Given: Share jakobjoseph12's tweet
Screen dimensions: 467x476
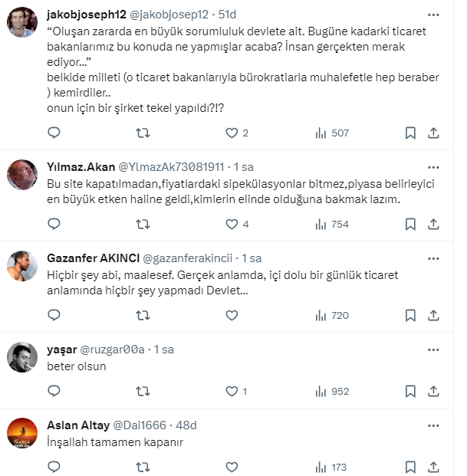Looking at the screenshot, I should (433, 133).
